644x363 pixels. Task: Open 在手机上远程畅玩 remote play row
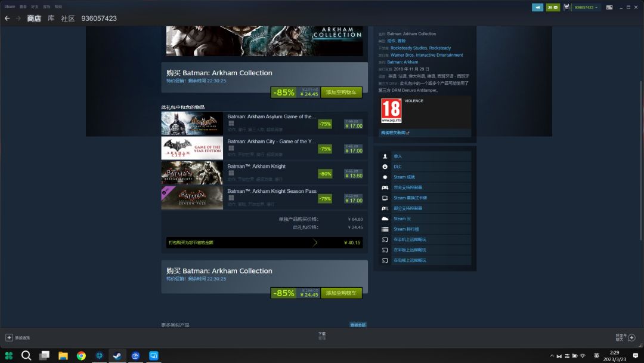tap(425, 239)
